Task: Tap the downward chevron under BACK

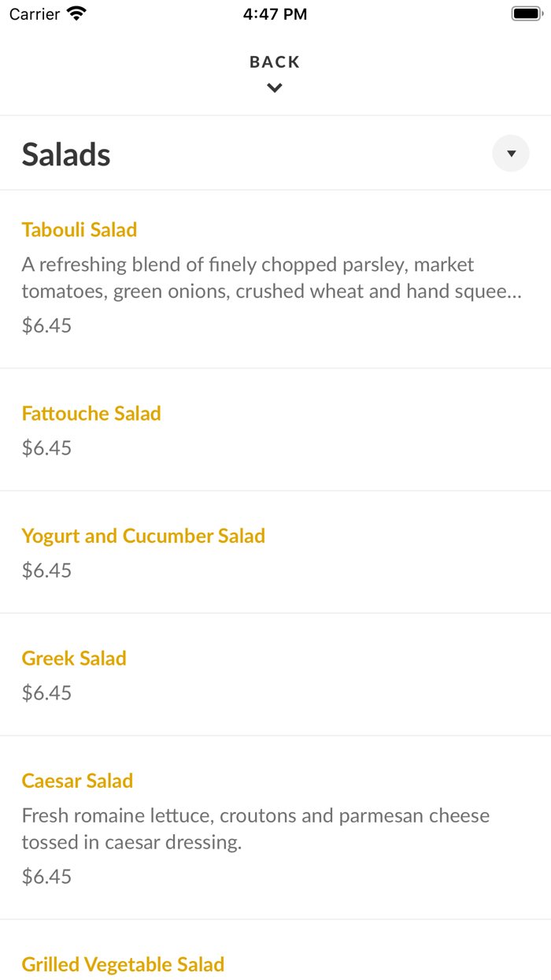Action: [275, 88]
